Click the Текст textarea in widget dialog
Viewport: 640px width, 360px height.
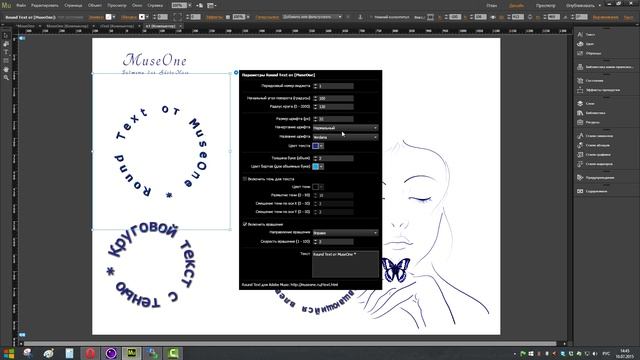[x=345, y=264]
